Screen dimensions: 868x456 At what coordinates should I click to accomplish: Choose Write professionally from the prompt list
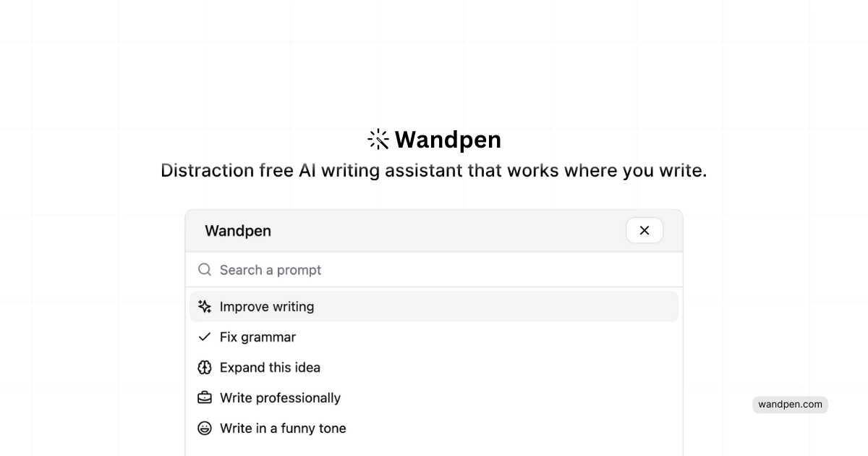280,397
